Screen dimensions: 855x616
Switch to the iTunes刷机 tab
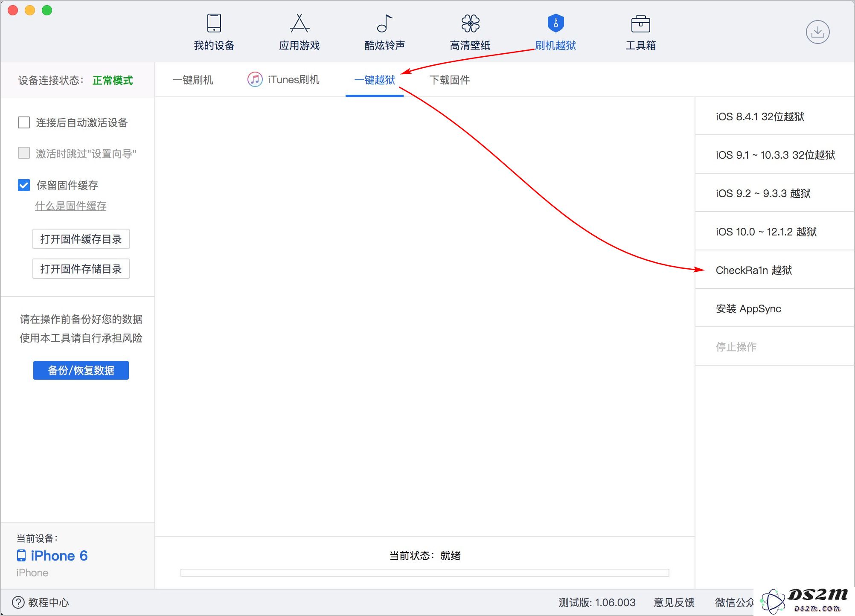click(x=283, y=80)
